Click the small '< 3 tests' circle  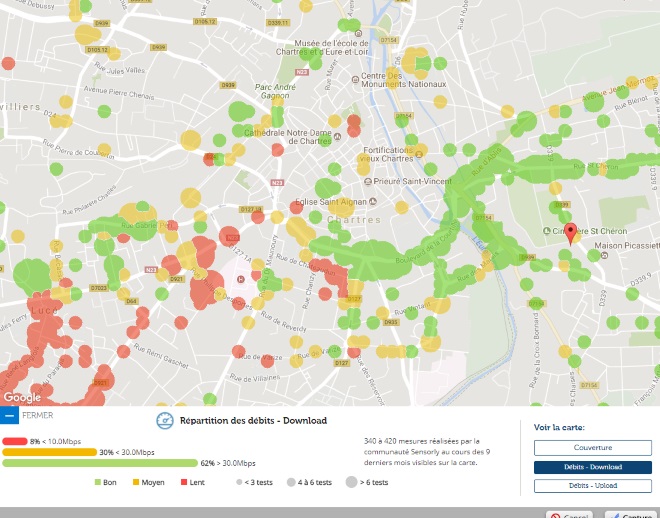click(239, 482)
